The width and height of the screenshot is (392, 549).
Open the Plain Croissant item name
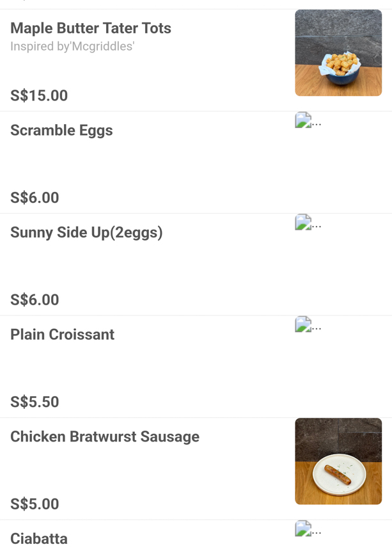tap(62, 335)
